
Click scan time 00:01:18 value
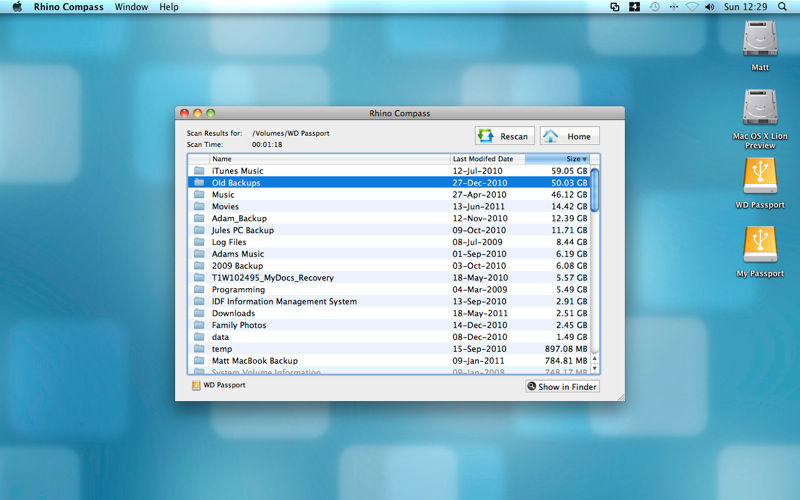click(x=267, y=144)
